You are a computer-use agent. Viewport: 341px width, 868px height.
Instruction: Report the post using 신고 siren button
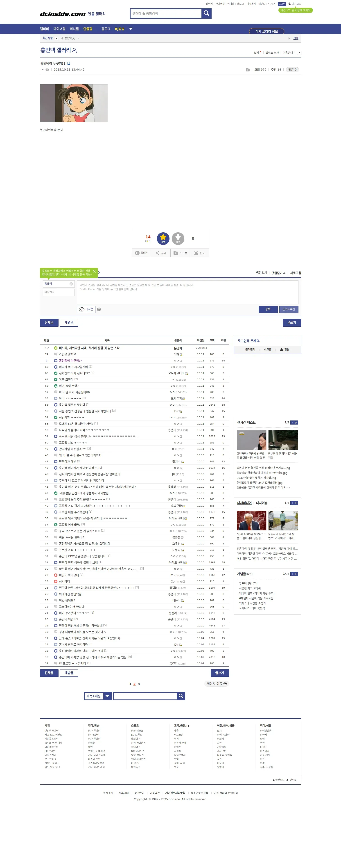pos(200,253)
